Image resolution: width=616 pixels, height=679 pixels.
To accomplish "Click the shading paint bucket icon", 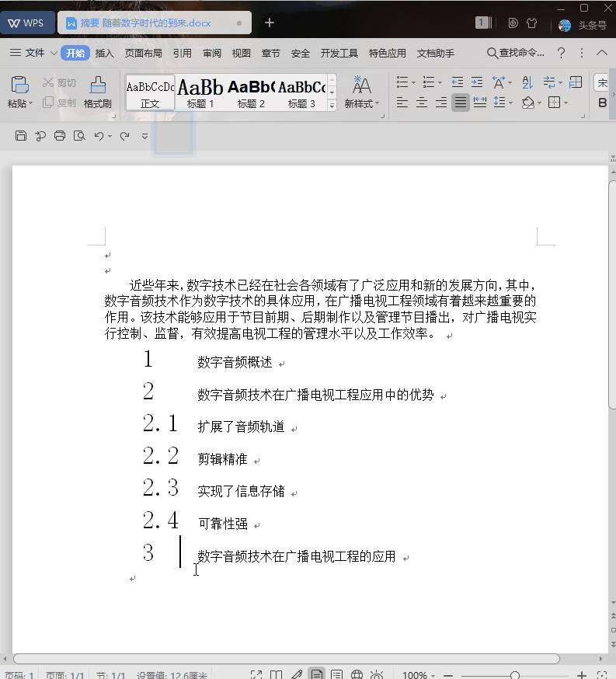I will point(527,103).
